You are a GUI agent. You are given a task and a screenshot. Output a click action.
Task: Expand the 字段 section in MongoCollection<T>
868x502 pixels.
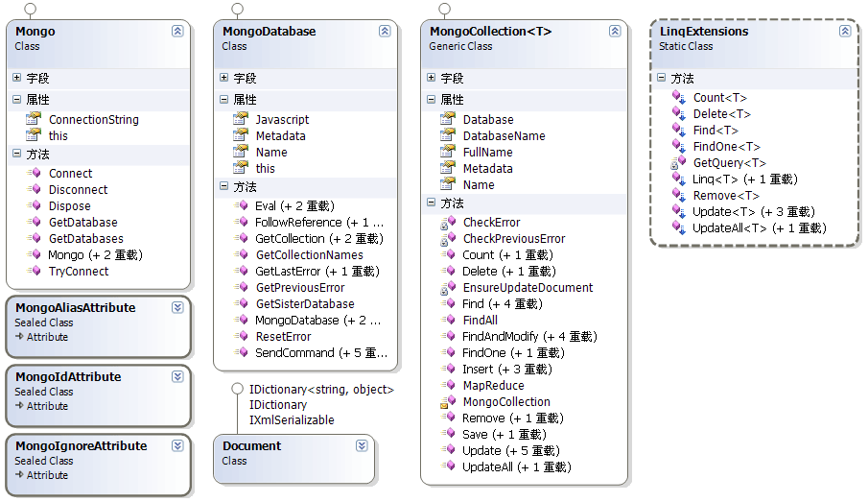coord(431,78)
